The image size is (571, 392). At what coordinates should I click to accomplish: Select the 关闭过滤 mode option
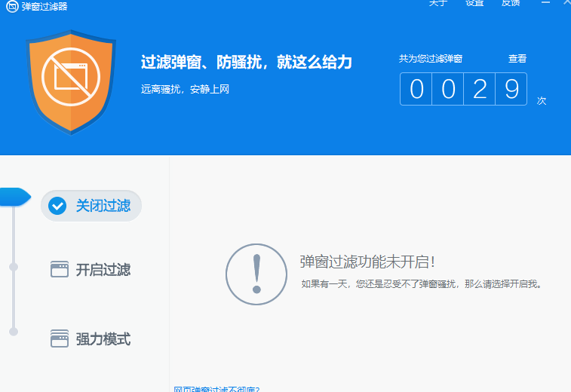103,206
